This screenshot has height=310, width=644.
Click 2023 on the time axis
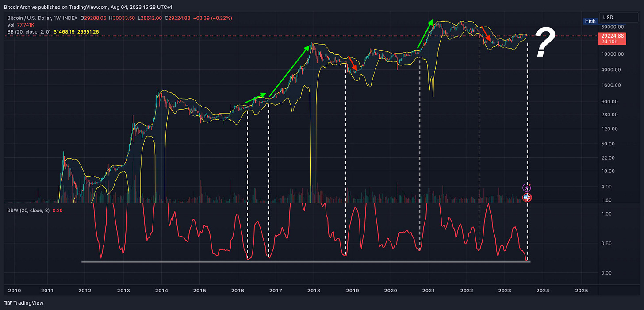tap(505, 290)
